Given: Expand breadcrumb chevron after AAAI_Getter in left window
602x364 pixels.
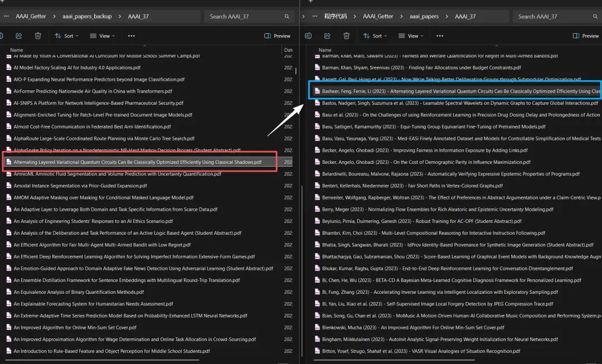Looking at the screenshot, I should [x=54, y=17].
